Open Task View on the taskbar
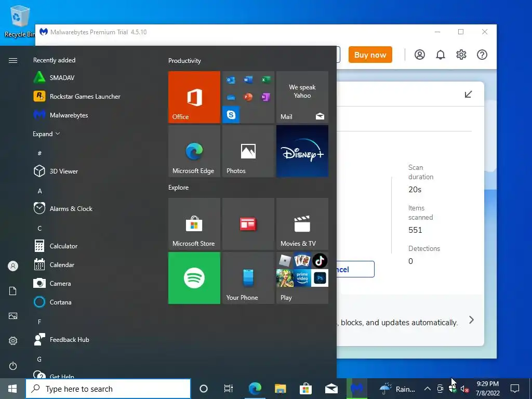The image size is (532, 399). click(229, 389)
